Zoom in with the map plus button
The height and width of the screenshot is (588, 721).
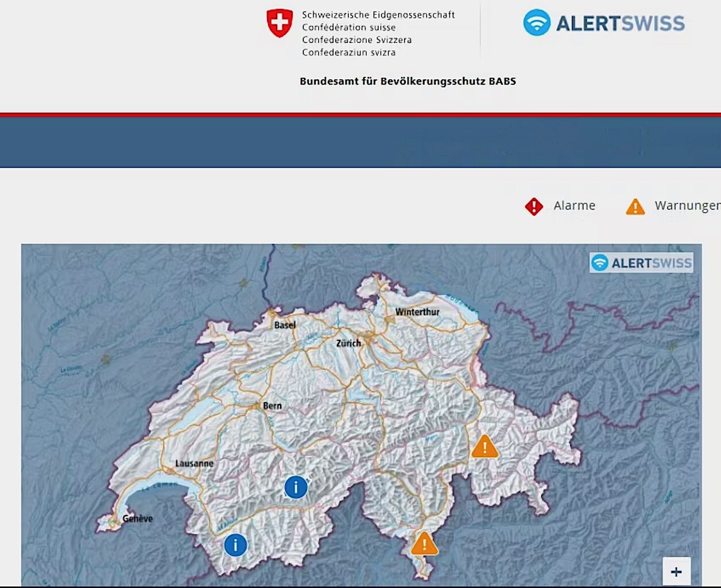pyautogui.click(x=676, y=571)
